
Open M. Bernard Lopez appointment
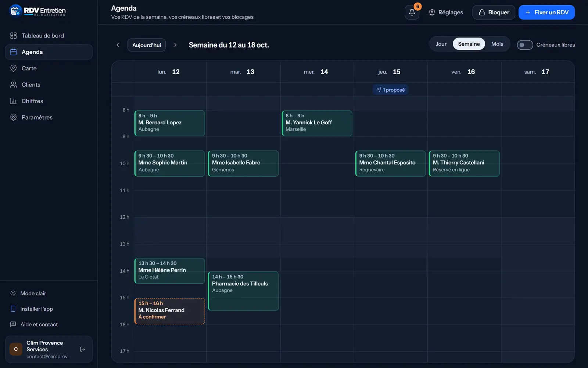(169, 123)
